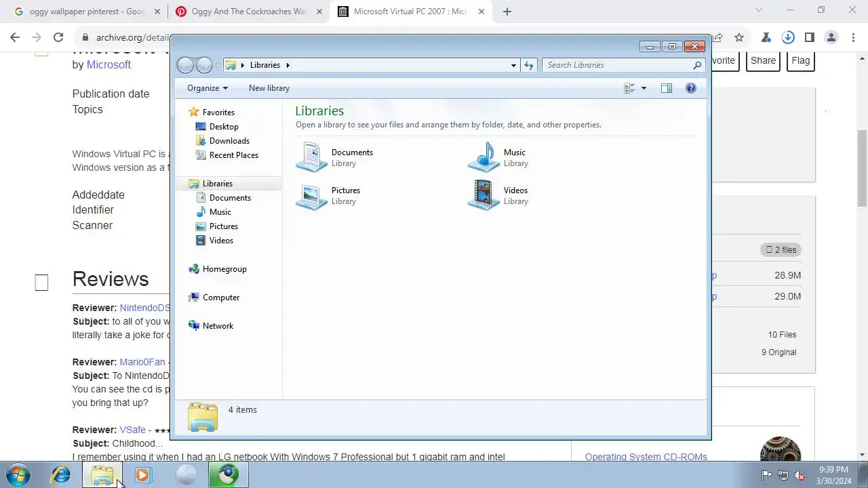This screenshot has width=868, height=488.
Task: Open address bar previous locations dropdown
Action: [x=513, y=65]
